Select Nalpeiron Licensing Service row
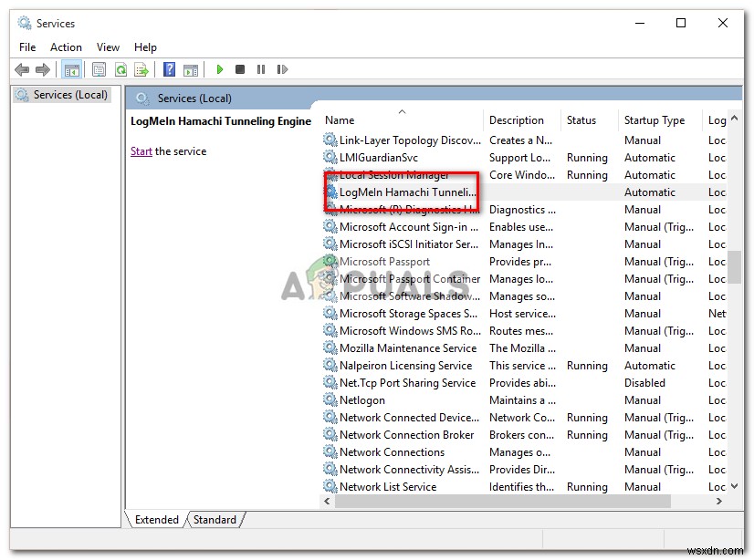The image size is (754, 560). point(524,366)
